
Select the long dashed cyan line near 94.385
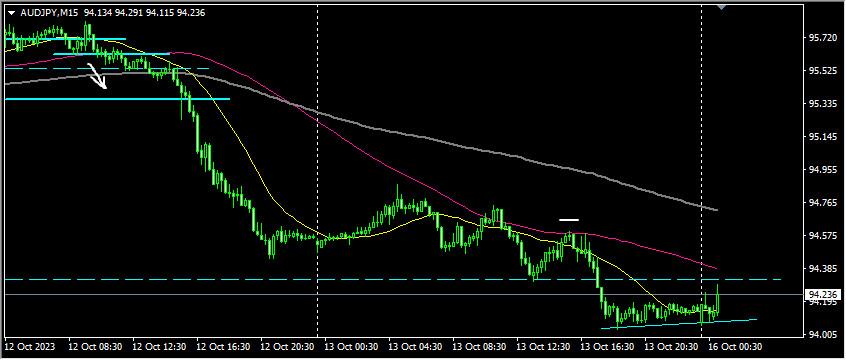pyautogui.click(x=393, y=280)
